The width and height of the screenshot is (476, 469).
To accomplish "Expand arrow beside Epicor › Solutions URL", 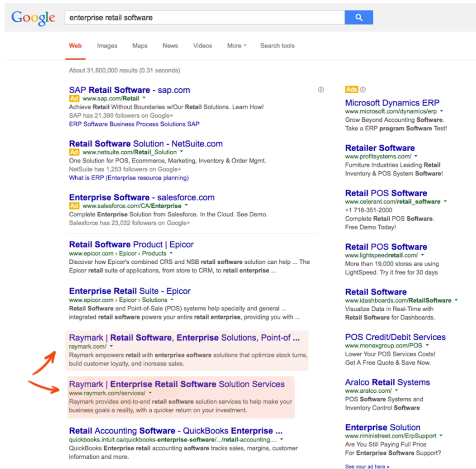I will point(172,300).
